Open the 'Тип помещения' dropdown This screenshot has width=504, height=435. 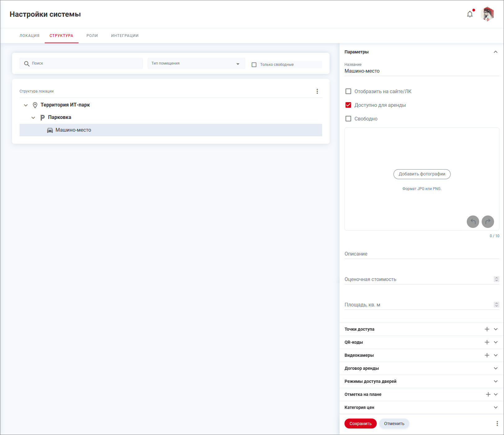pos(196,64)
